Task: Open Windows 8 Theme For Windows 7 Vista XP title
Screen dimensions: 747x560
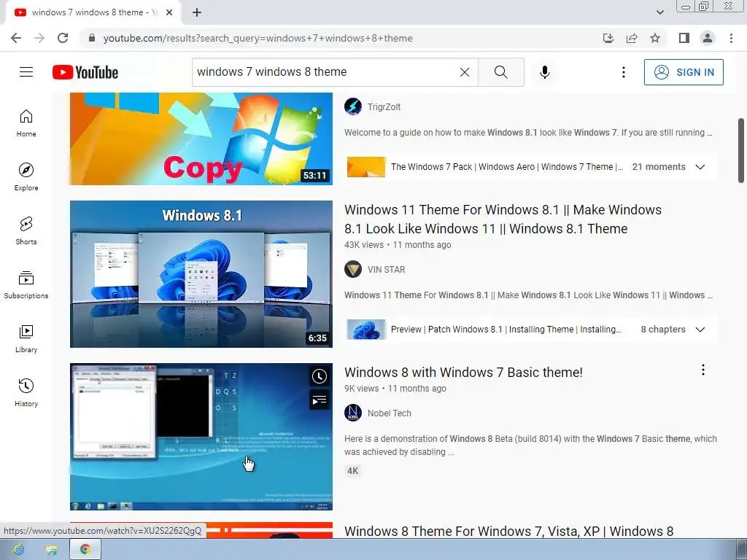Action: click(508, 531)
